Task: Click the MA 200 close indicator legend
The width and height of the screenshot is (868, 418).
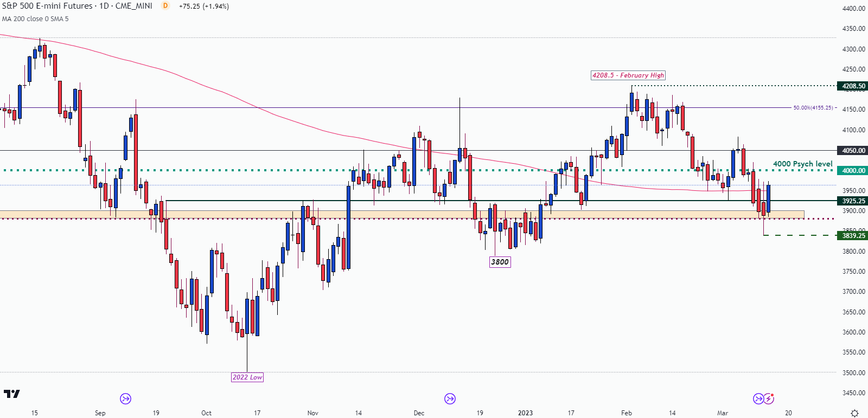Action: click(35, 18)
